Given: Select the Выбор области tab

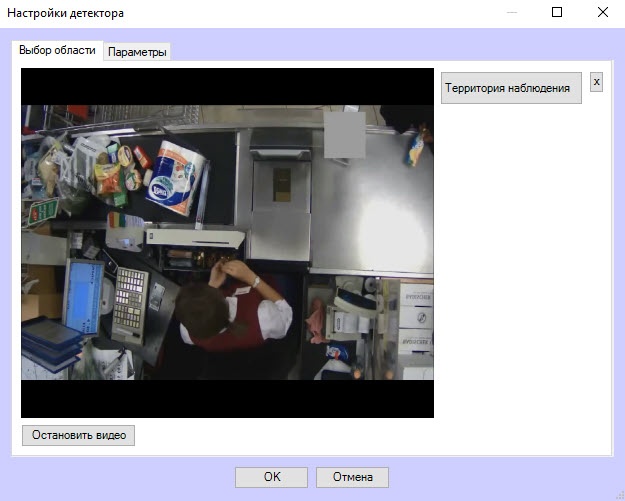Looking at the screenshot, I should pos(58,50).
